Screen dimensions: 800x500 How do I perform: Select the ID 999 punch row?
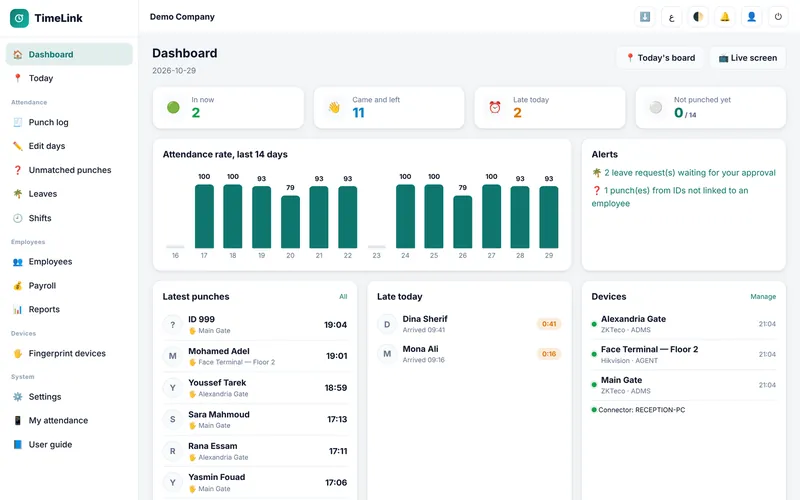(x=255, y=324)
